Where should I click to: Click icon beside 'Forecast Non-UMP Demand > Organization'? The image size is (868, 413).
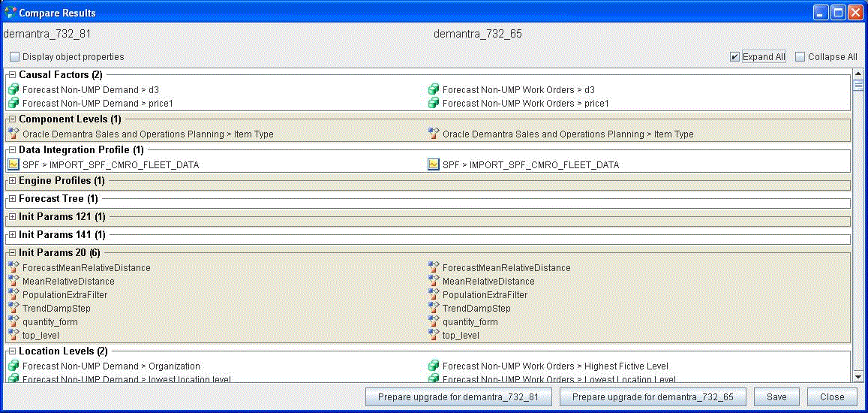(x=14, y=366)
